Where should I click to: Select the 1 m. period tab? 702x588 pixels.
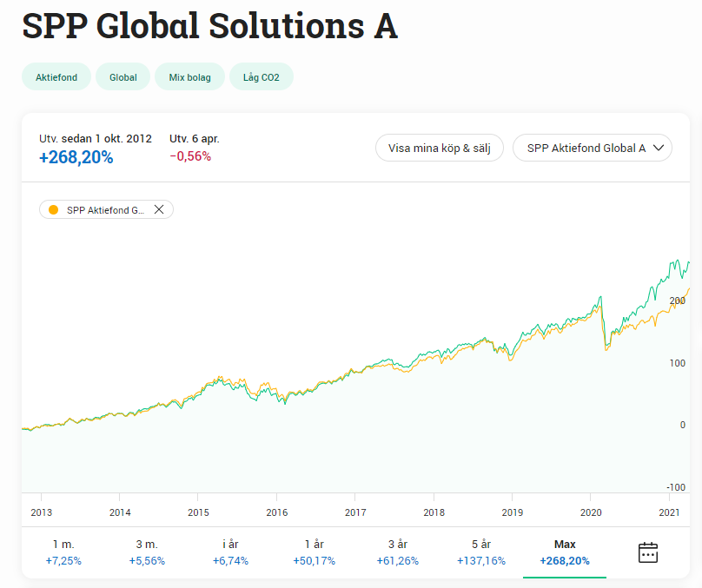(63, 552)
